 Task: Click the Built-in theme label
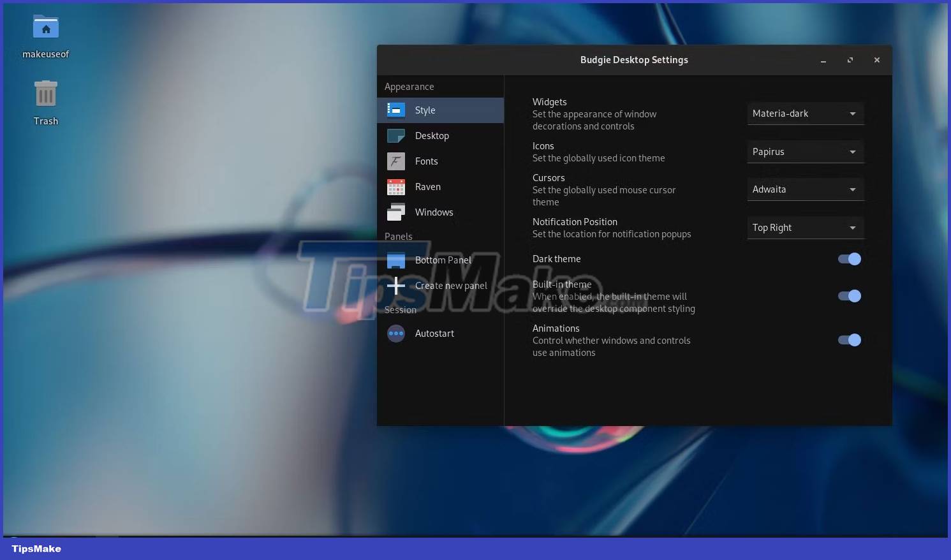coord(562,284)
